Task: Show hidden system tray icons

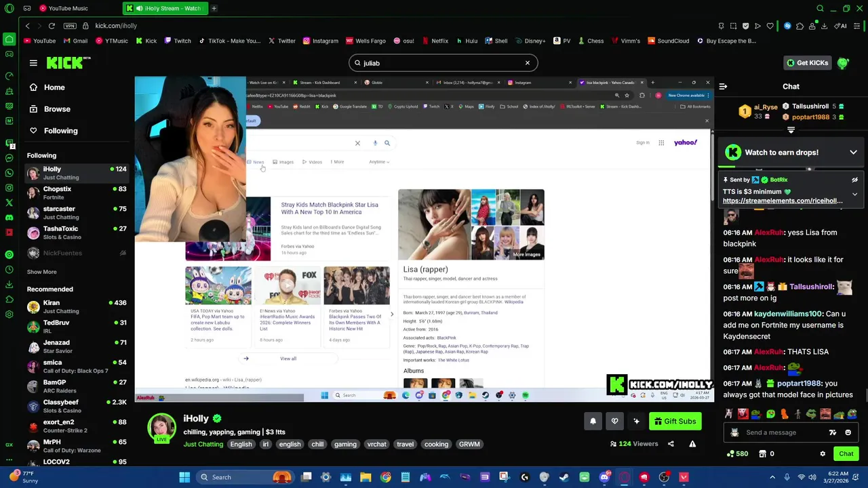Action: click(x=772, y=477)
